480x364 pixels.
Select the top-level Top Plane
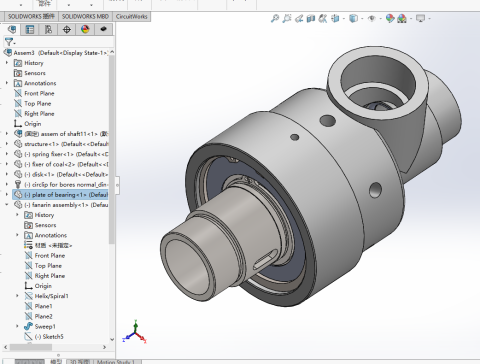point(33,103)
